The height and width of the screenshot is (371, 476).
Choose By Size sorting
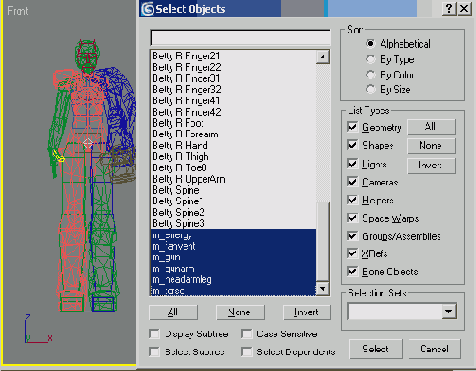[370, 89]
